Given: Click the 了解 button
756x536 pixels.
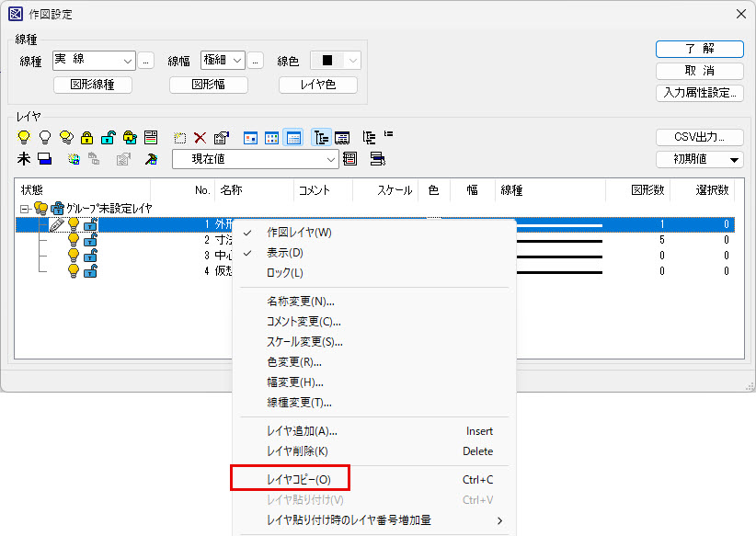Looking at the screenshot, I should 700,49.
